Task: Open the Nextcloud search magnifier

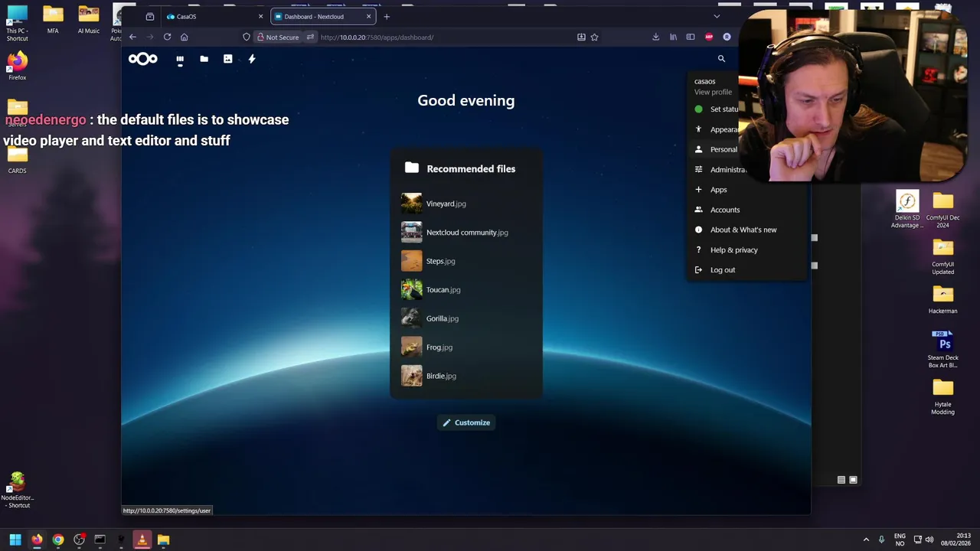Action: [721, 59]
